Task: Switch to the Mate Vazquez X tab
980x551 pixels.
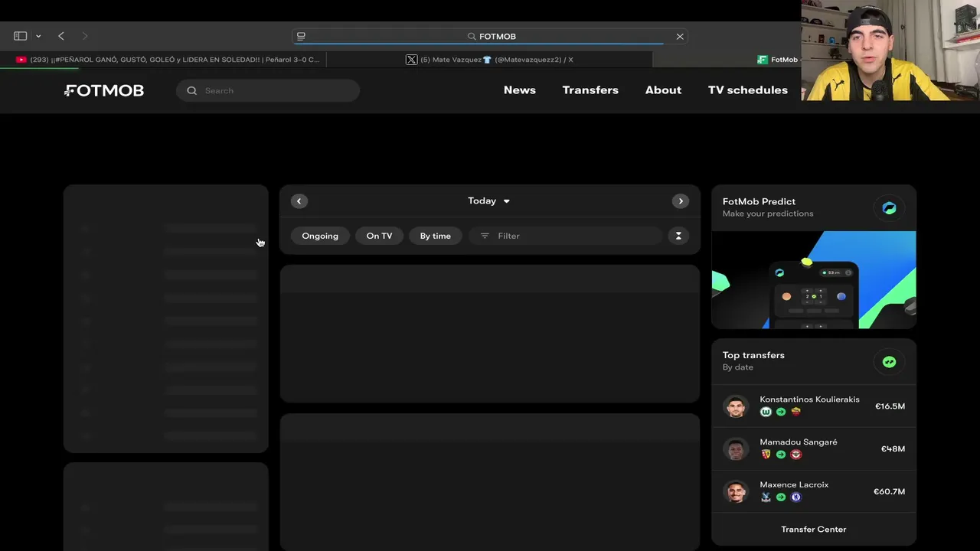Action: [x=490, y=60]
